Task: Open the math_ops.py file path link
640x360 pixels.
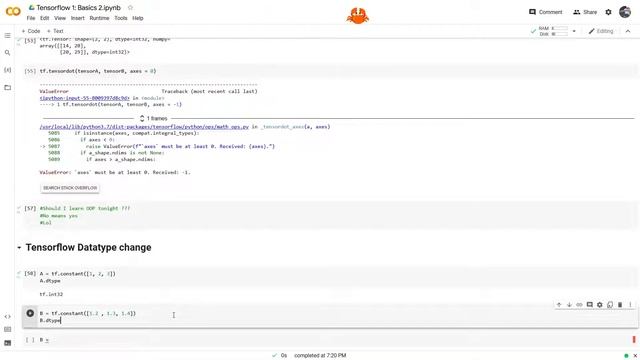Action: (144, 127)
